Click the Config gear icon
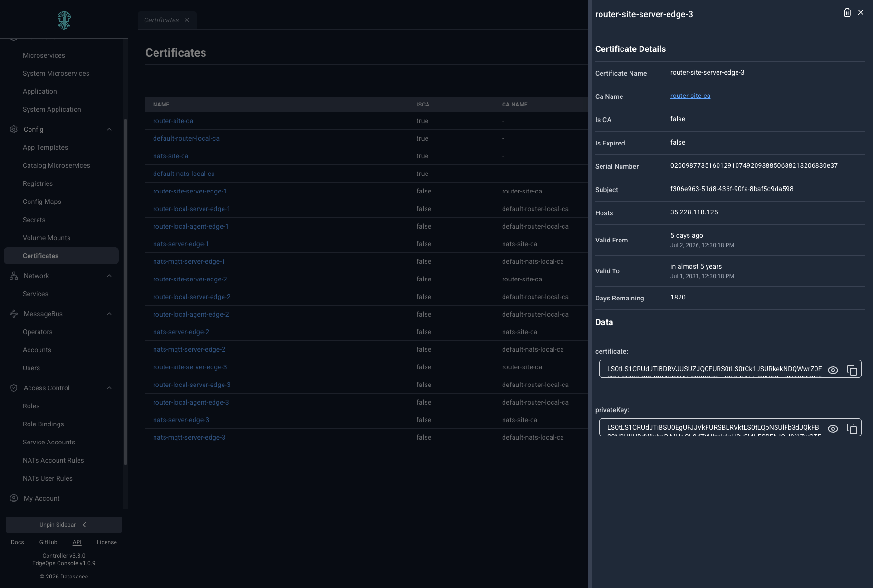 (14, 129)
